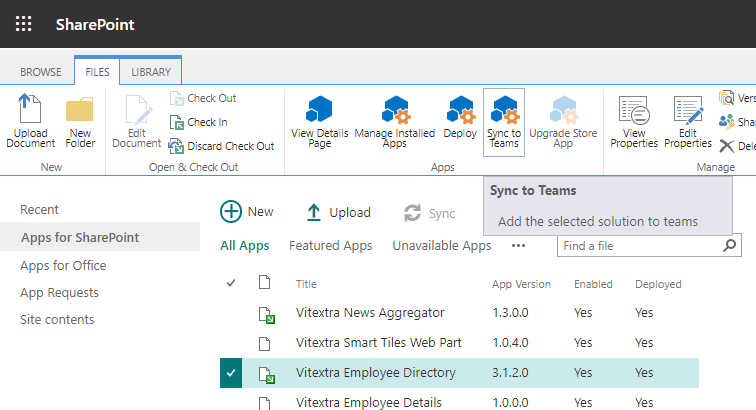The width and height of the screenshot is (756, 410).
Task: Open Vitextra Smart Tiles Web Part
Action: coord(378,342)
